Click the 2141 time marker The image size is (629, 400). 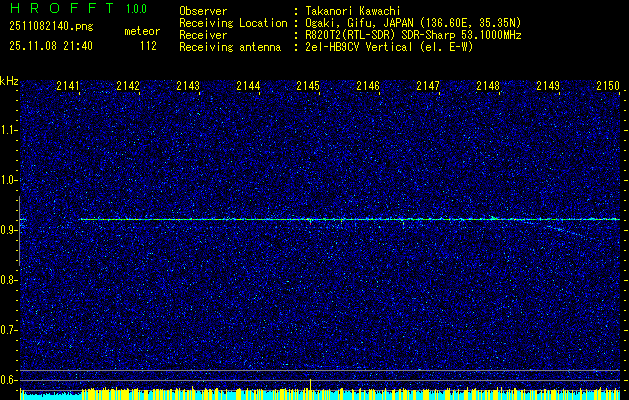68,86
